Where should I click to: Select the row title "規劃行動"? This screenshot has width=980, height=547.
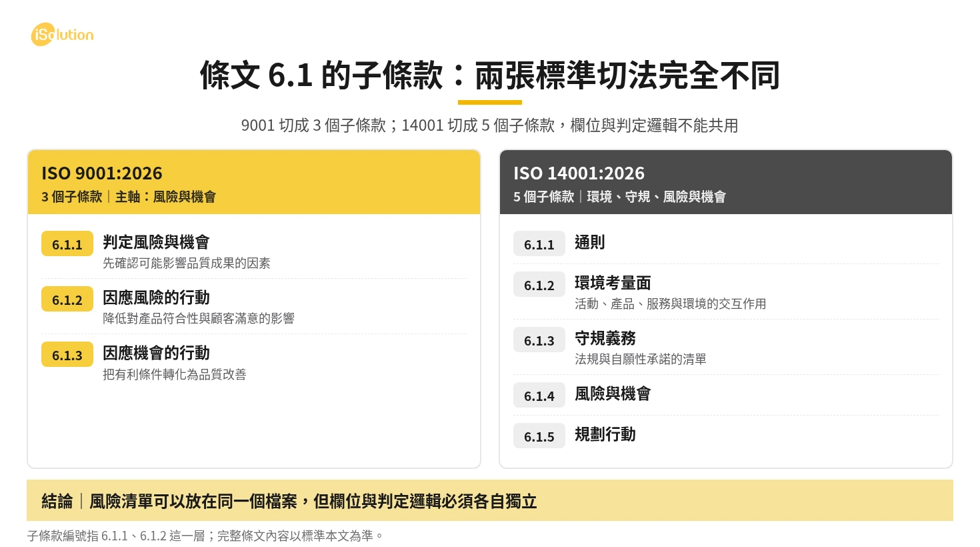[x=605, y=434]
